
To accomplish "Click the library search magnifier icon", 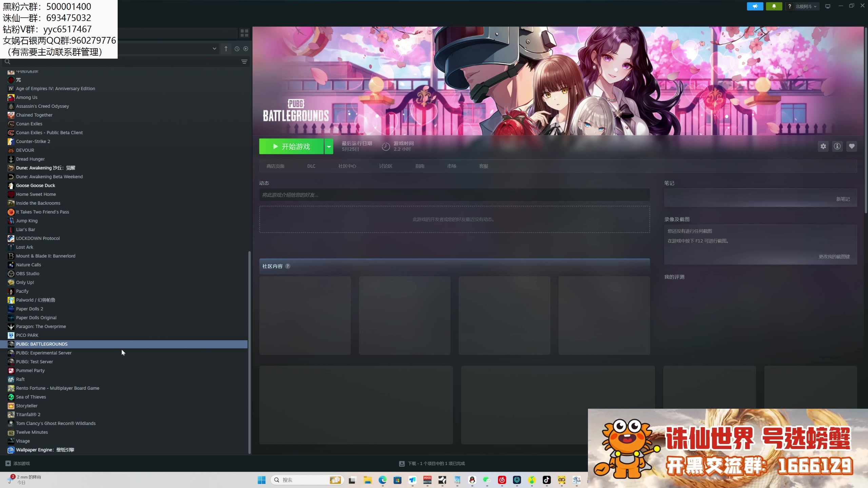I will pos(7,62).
